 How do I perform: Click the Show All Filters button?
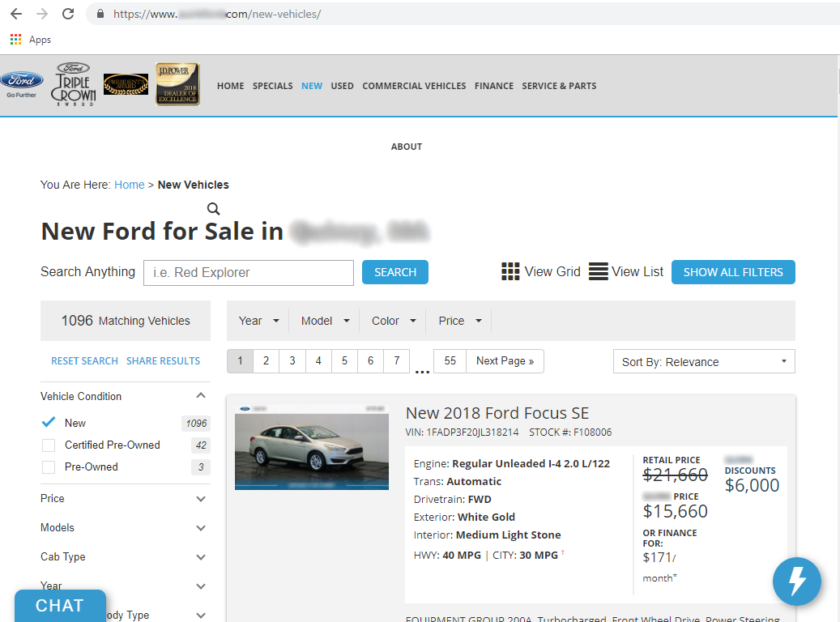click(x=733, y=272)
